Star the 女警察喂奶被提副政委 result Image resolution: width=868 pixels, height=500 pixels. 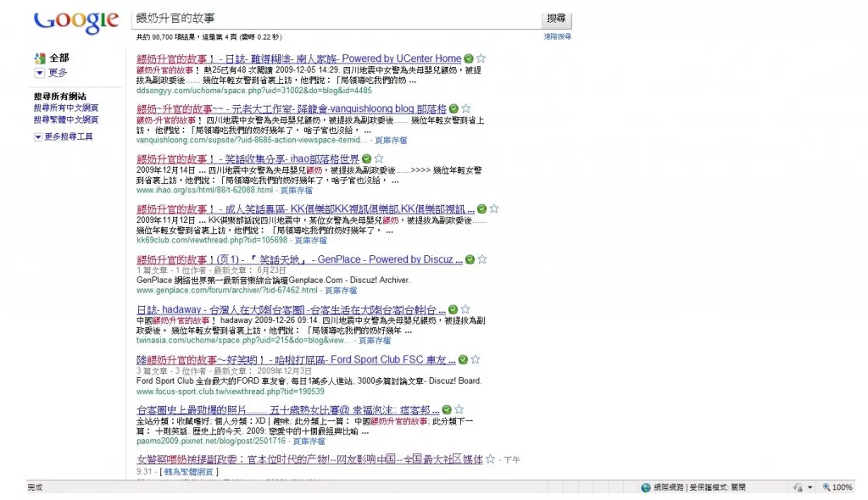(491, 459)
